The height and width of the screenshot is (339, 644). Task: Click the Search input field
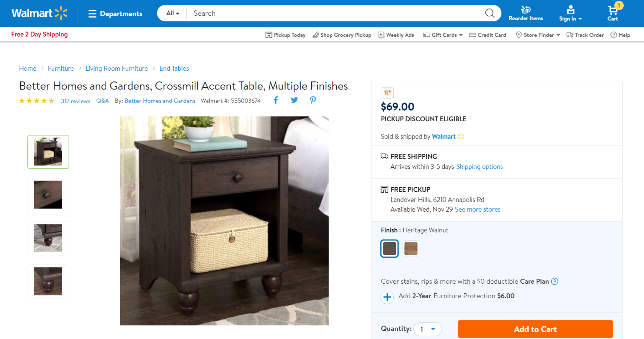335,13
